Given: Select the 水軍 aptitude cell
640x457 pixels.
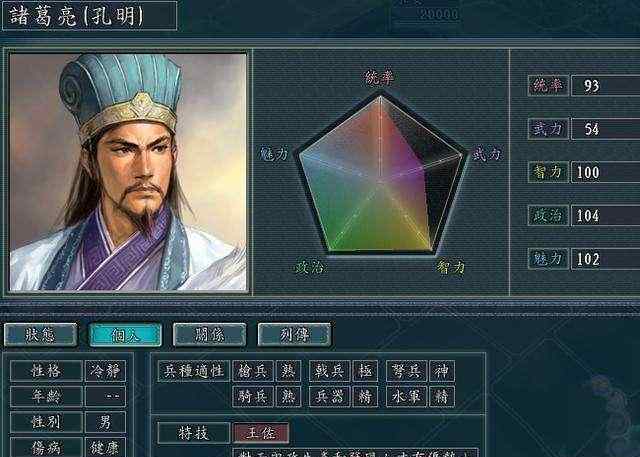Looking at the screenshot, I should (x=407, y=397).
